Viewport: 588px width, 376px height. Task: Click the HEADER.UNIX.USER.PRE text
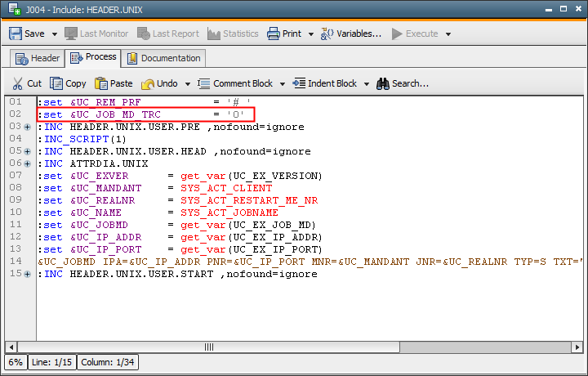(135, 128)
